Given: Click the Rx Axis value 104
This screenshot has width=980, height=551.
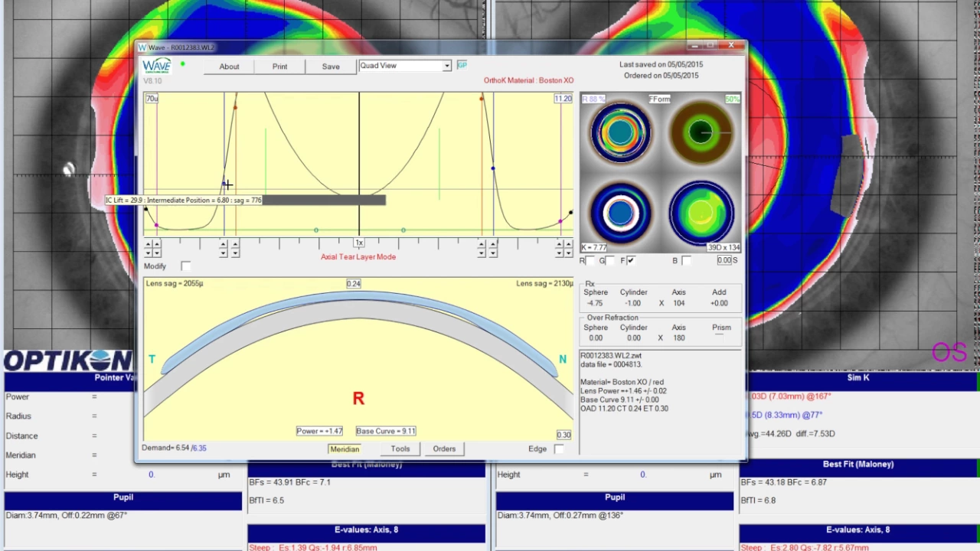Looking at the screenshot, I should (x=678, y=303).
